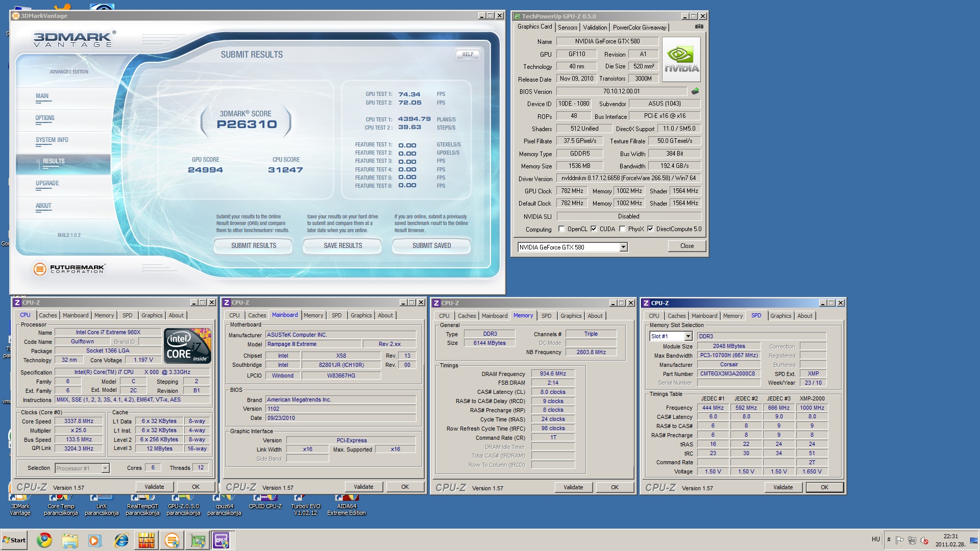
Task: Click the HELP button in 3DMark Vantage
Action: (x=468, y=54)
